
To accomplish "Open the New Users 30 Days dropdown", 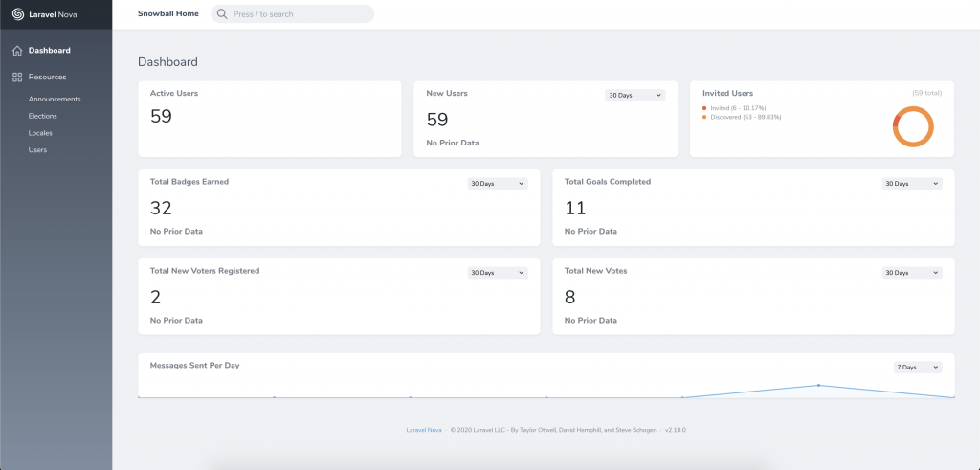I will 635,96.
